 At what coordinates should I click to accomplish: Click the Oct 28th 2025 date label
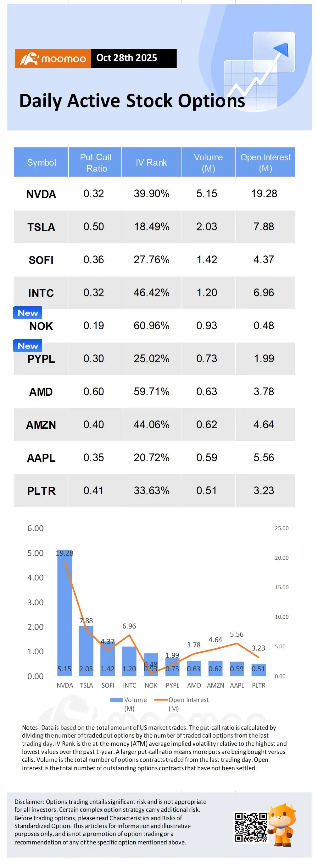coord(127,58)
